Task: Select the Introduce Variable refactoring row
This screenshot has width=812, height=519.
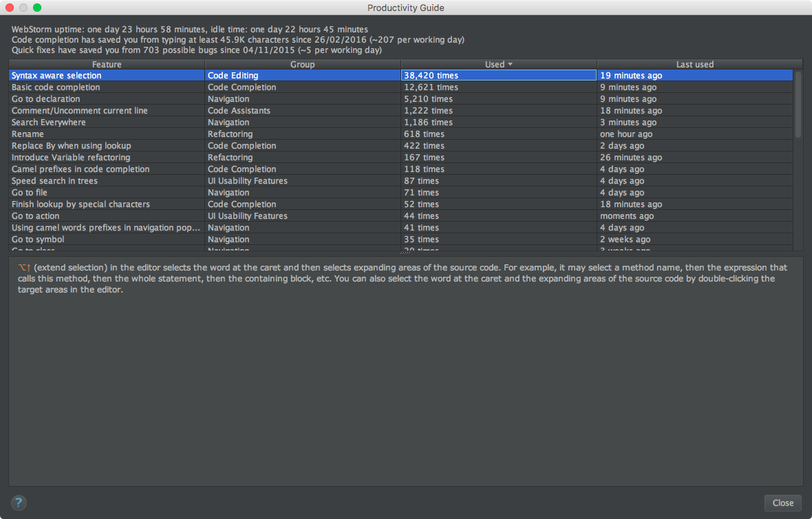Action: 400,158
